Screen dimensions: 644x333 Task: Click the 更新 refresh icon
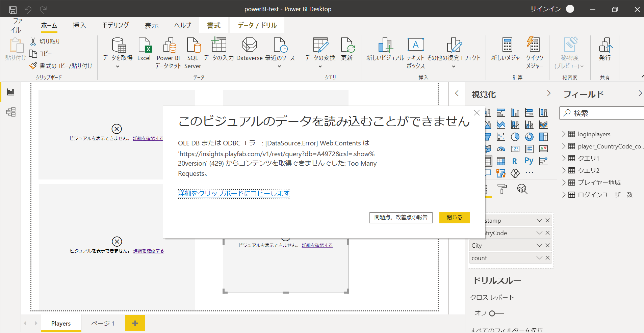(347, 48)
